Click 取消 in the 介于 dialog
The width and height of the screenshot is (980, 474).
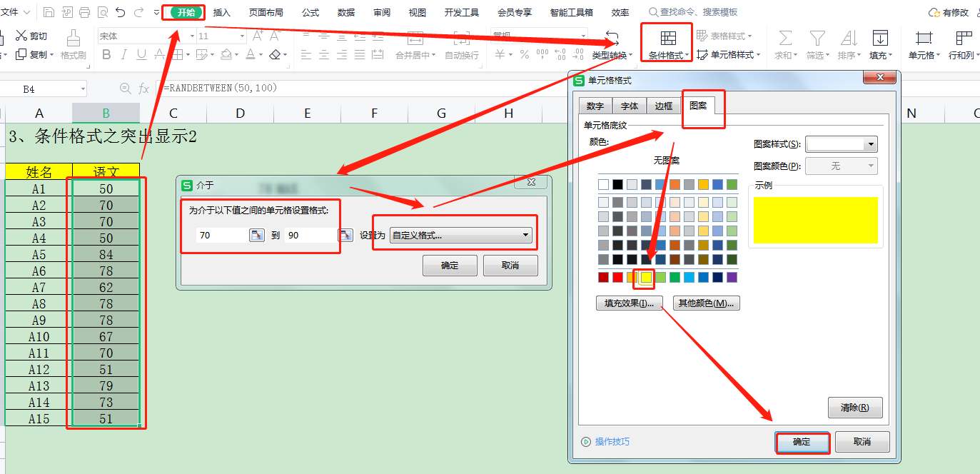(x=510, y=265)
